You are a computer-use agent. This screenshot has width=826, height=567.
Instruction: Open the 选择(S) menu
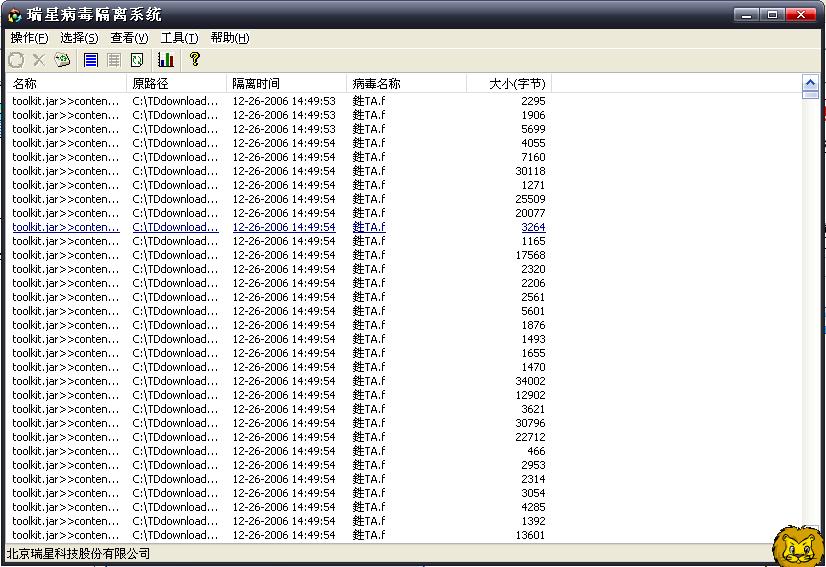click(79, 38)
